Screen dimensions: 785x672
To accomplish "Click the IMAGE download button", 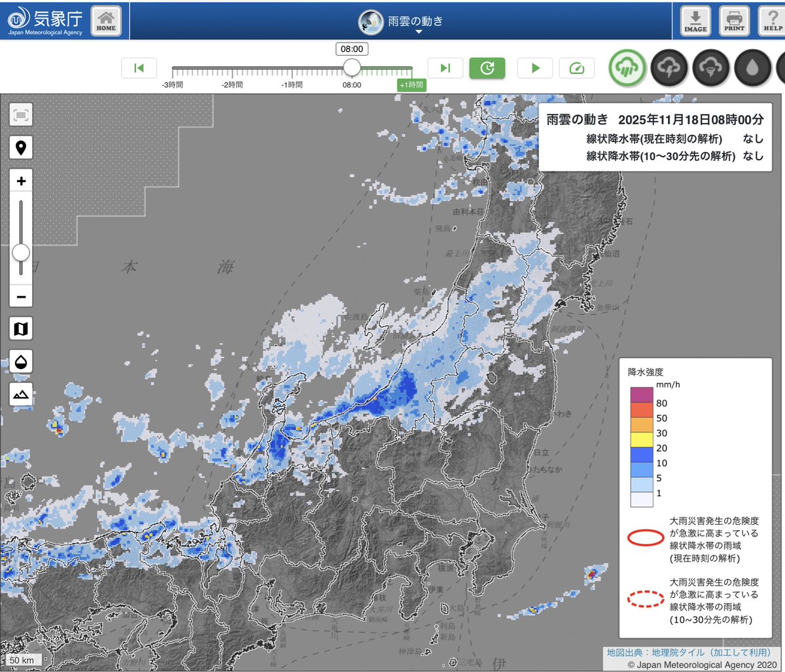I will coord(695,21).
